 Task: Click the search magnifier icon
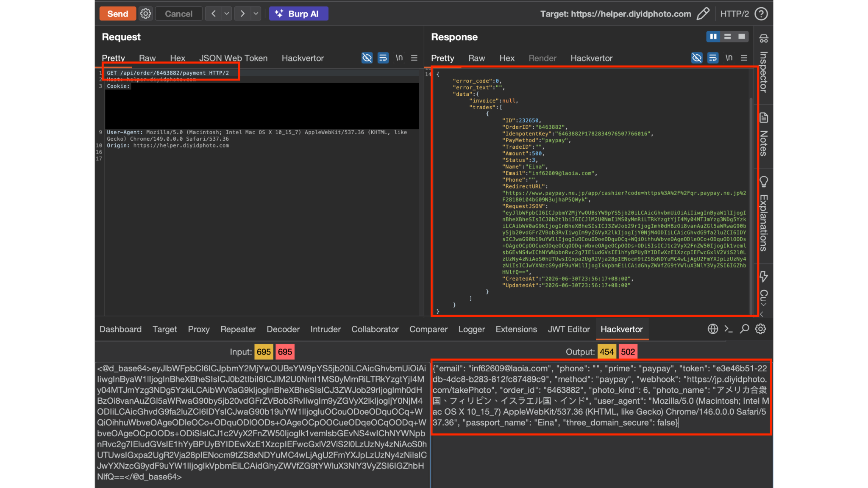(x=744, y=329)
